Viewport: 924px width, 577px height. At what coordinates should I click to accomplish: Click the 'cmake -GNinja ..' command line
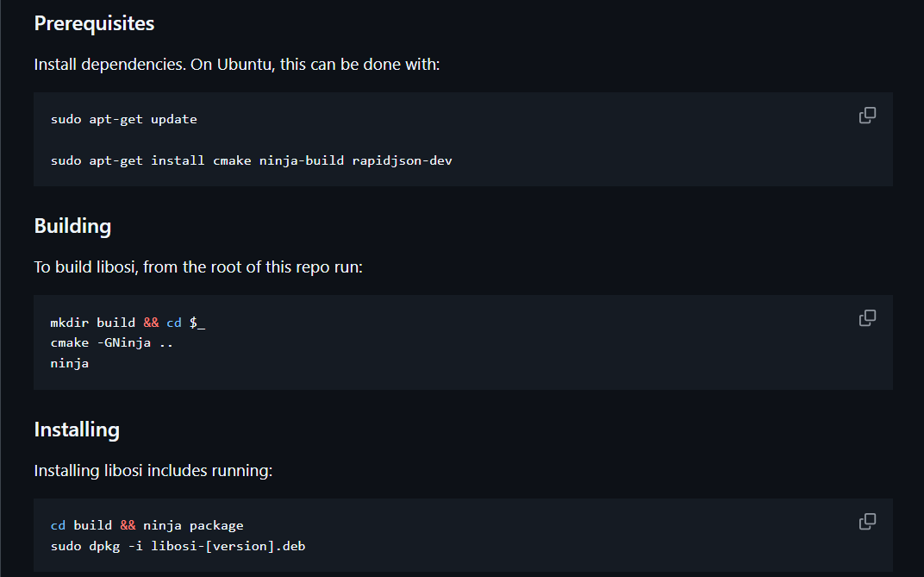[112, 342]
